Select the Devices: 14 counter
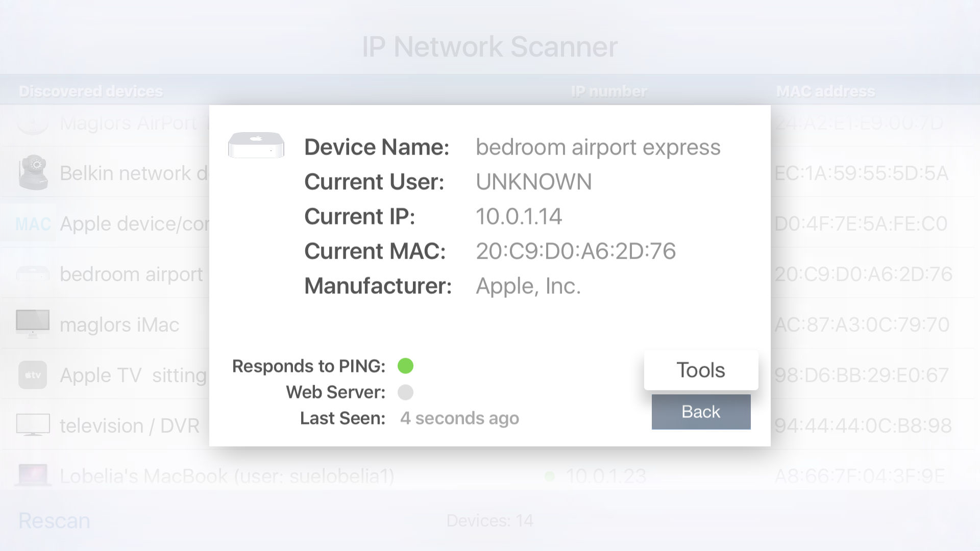The height and width of the screenshot is (551, 980). (489, 520)
